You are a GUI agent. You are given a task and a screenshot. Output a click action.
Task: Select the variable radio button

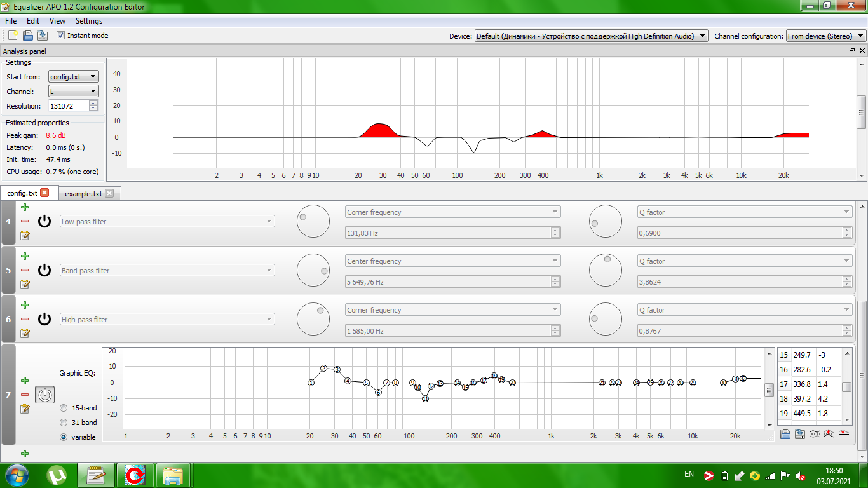point(64,437)
